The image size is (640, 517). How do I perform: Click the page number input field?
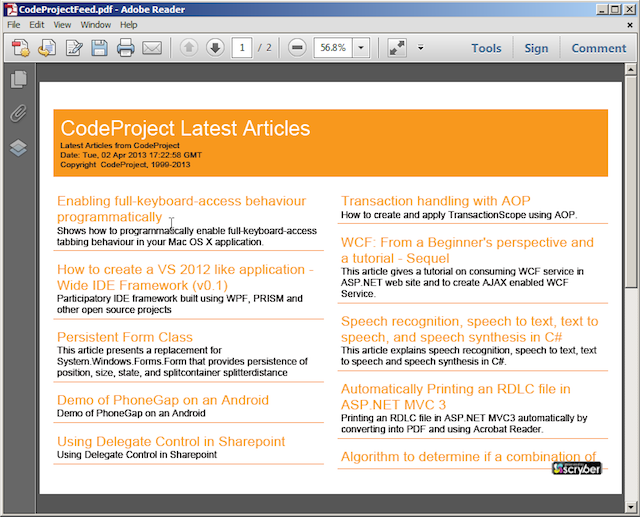pyautogui.click(x=242, y=48)
